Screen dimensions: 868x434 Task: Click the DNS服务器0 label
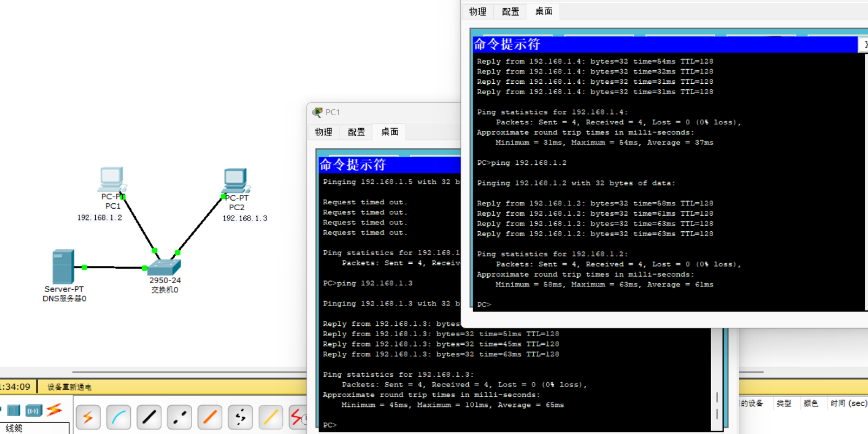pos(64,298)
